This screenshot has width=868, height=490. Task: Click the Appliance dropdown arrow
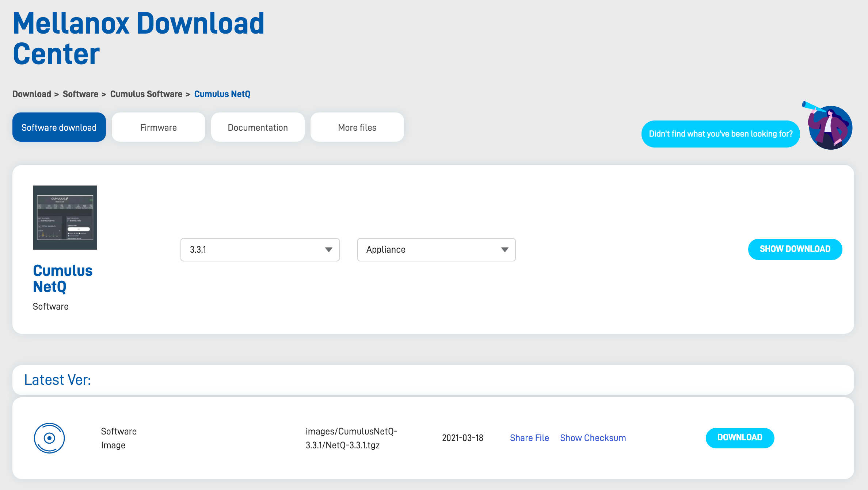pyautogui.click(x=505, y=250)
